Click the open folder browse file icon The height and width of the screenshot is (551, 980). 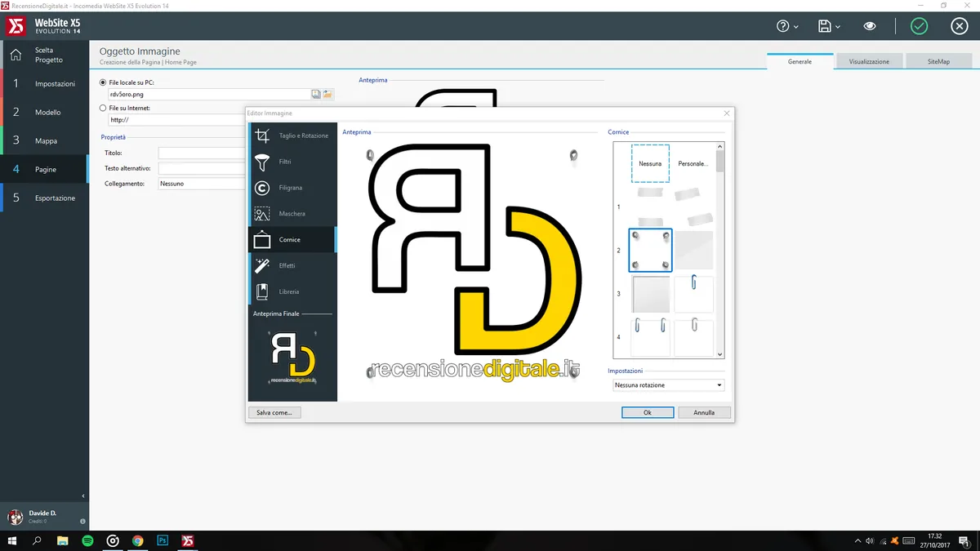tap(327, 95)
